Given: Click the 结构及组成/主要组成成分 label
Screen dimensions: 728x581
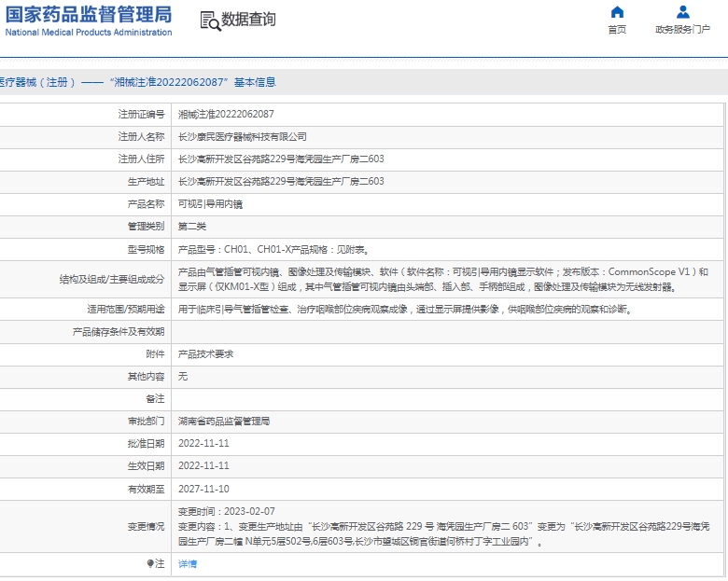Looking at the screenshot, I should 112,280.
